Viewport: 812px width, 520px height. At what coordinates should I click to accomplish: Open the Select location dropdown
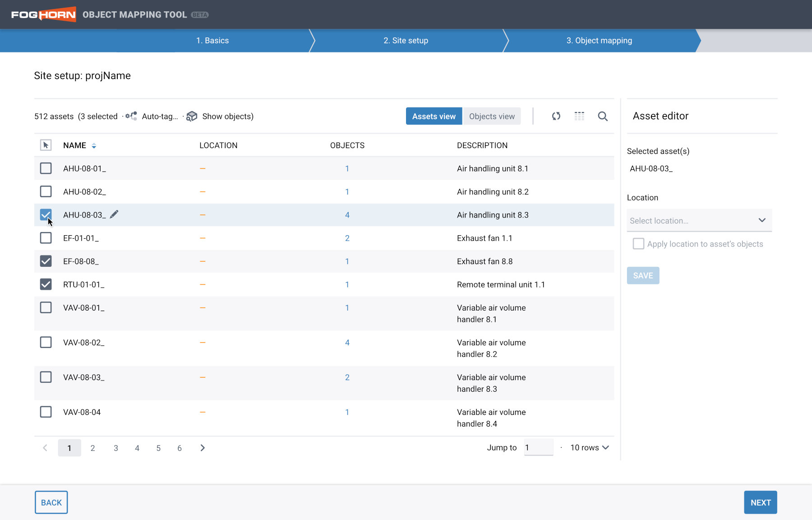coord(699,220)
